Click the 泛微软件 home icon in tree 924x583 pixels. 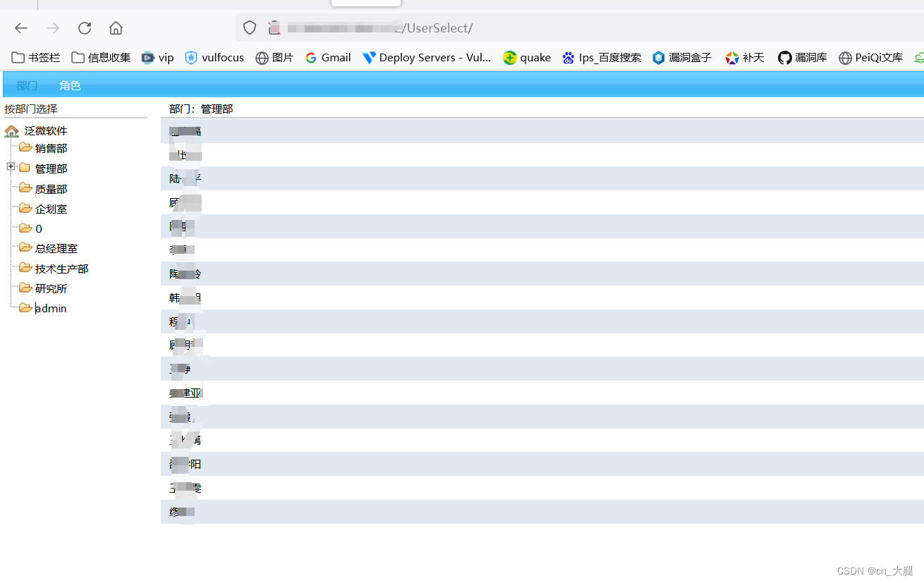11,131
